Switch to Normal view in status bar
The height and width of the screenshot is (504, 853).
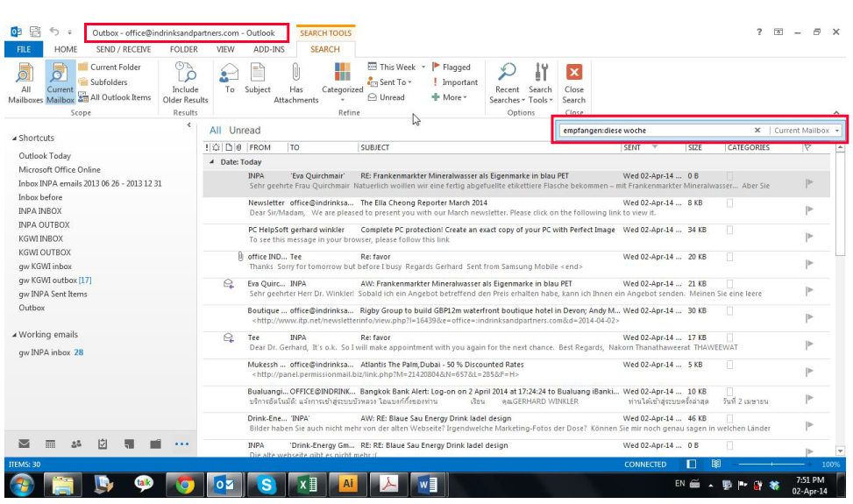691,465
